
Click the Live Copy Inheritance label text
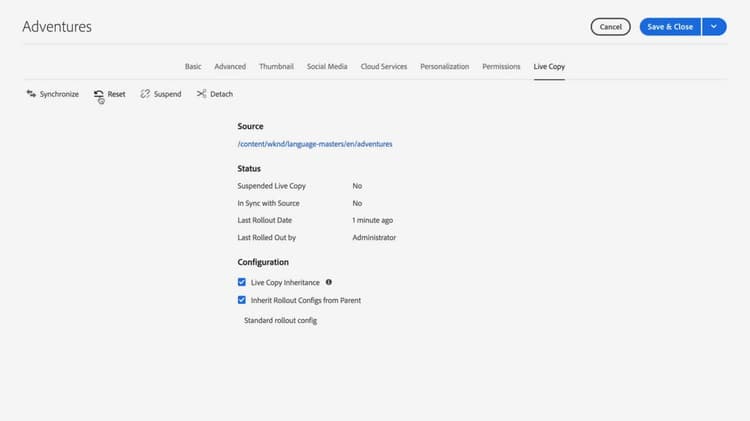[x=285, y=283]
